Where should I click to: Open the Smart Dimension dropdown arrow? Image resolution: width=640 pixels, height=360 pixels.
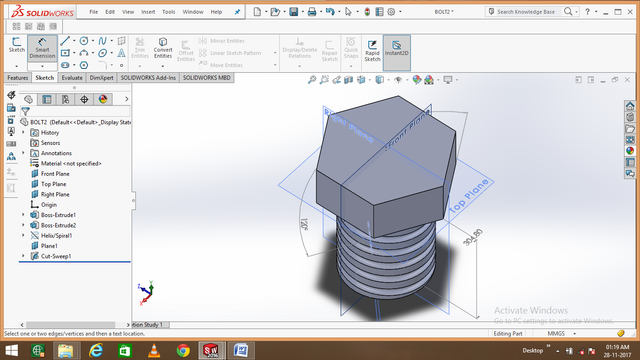[42, 66]
